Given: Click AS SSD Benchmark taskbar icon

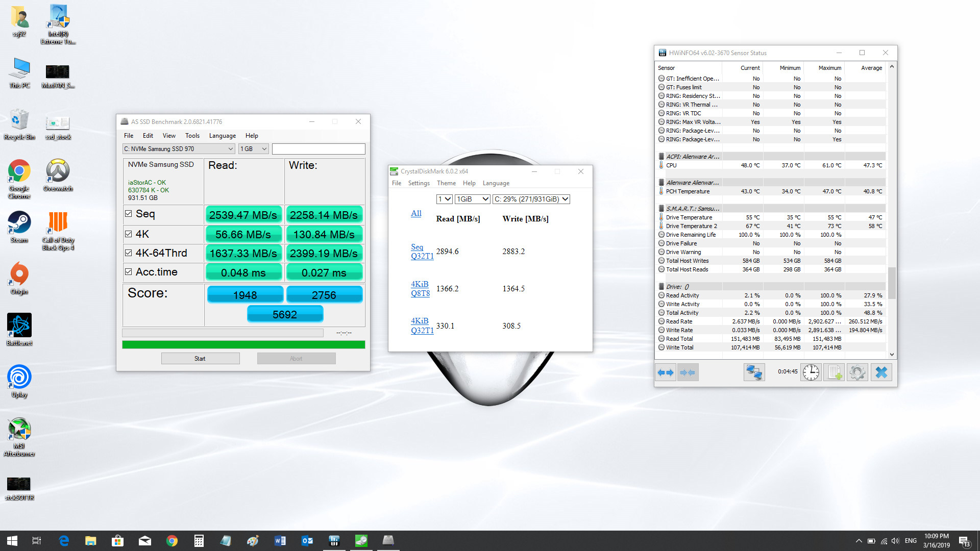Looking at the screenshot, I should [388, 541].
